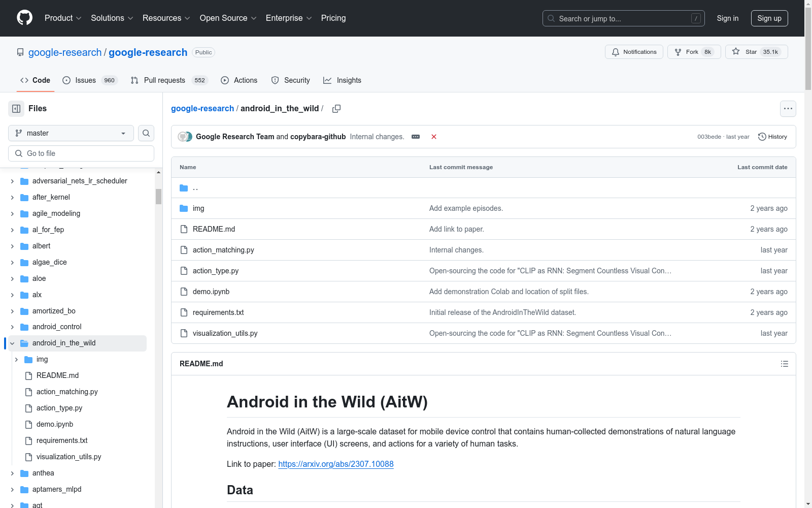Copy the android_in_the_wild path icon
The image size is (812, 508).
pos(336,109)
